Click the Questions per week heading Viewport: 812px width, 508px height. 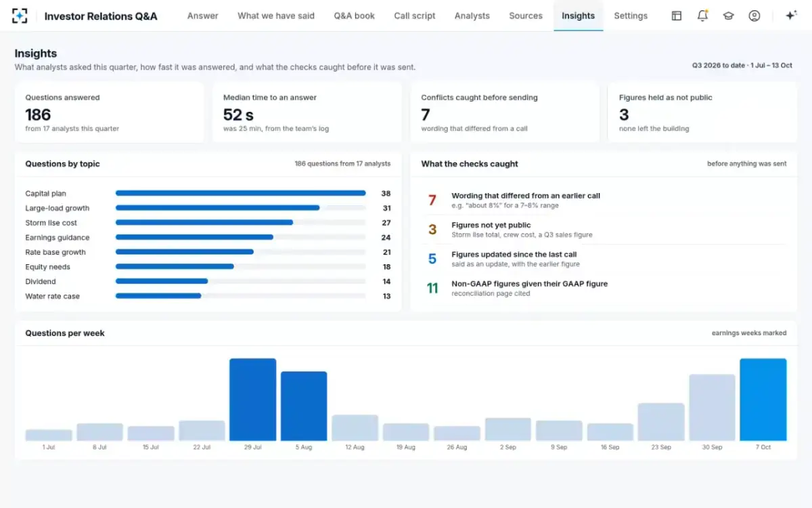[65, 333]
